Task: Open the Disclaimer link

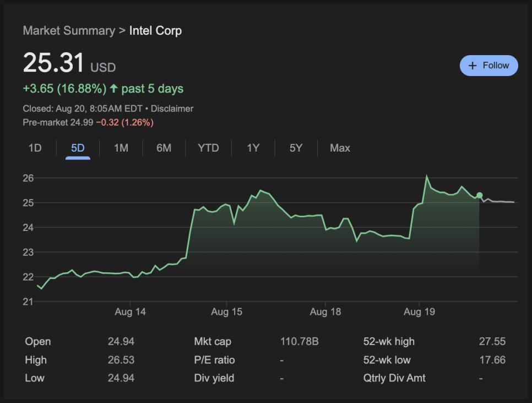Action: (172, 109)
